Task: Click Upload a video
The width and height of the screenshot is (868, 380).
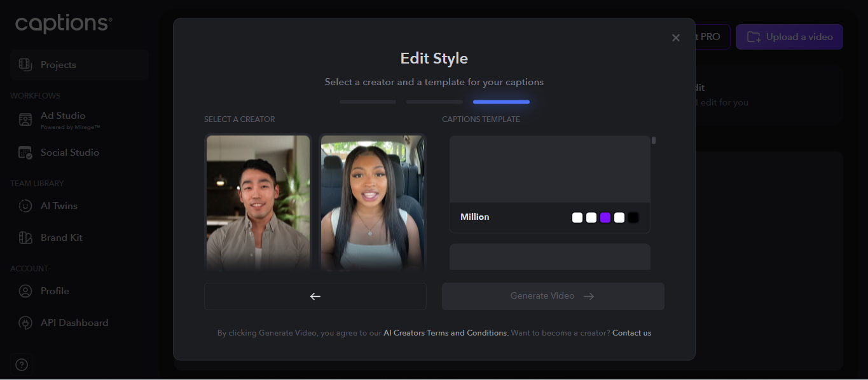Action: [789, 36]
